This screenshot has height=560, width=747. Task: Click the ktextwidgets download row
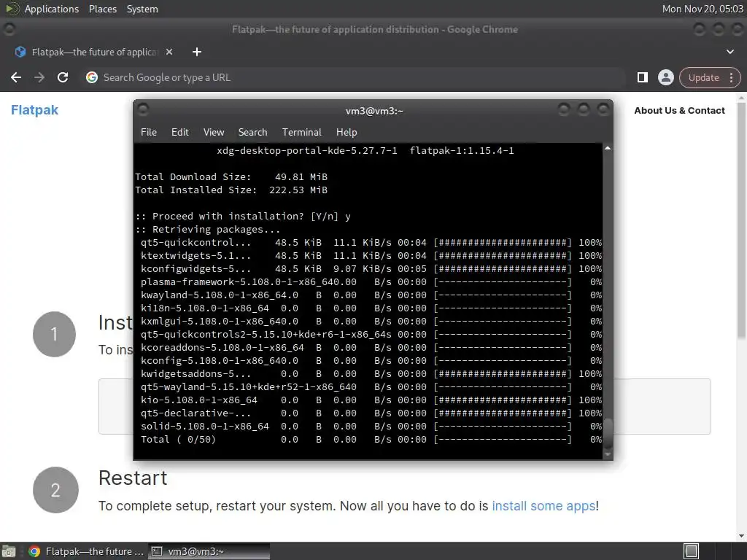point(371,256)
